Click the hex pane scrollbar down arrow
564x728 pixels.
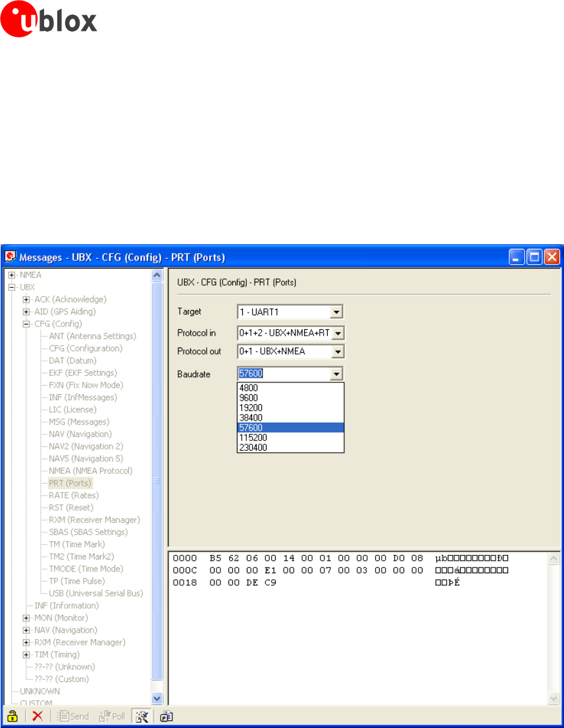click(x=553, y=698)
